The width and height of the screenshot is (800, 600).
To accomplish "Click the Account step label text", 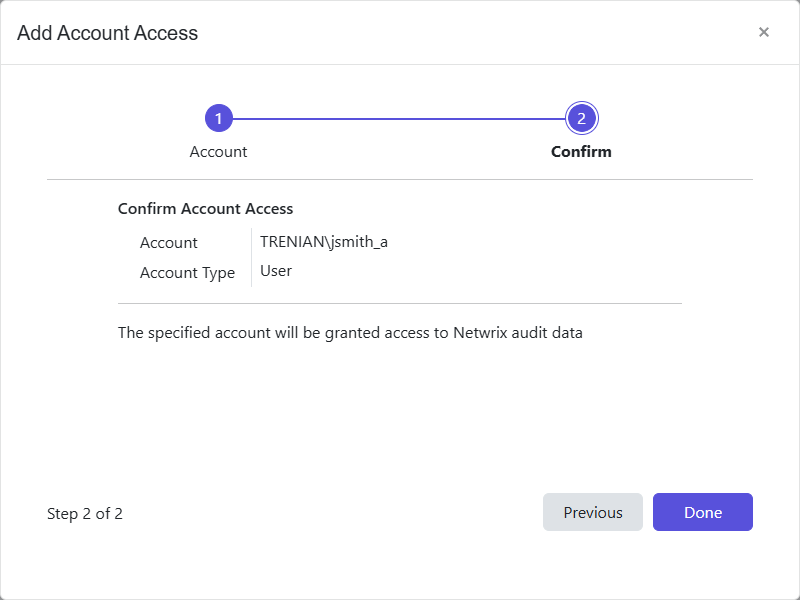I will click(x=218, y=151).
